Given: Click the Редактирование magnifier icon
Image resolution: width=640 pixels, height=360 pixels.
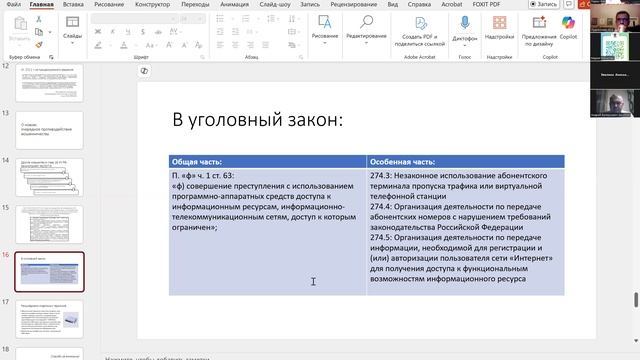Looking at the screenshot, I should tap(367, 22).
